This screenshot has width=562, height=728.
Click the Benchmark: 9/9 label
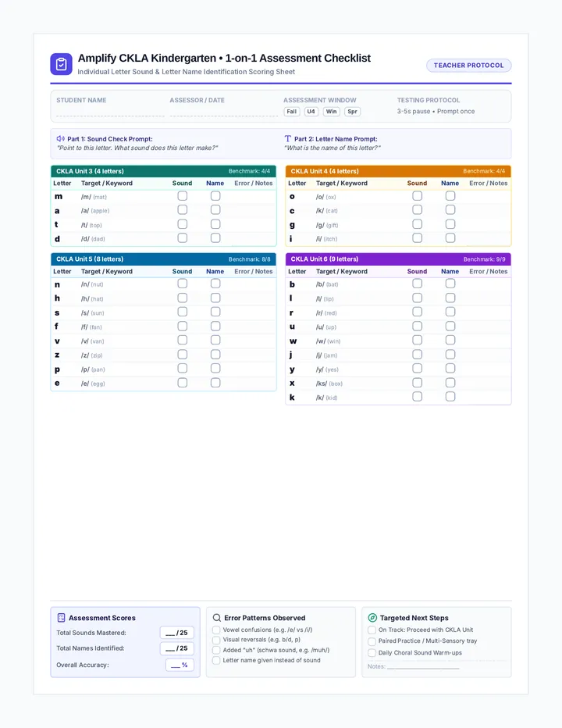click(x=484, y=259)
